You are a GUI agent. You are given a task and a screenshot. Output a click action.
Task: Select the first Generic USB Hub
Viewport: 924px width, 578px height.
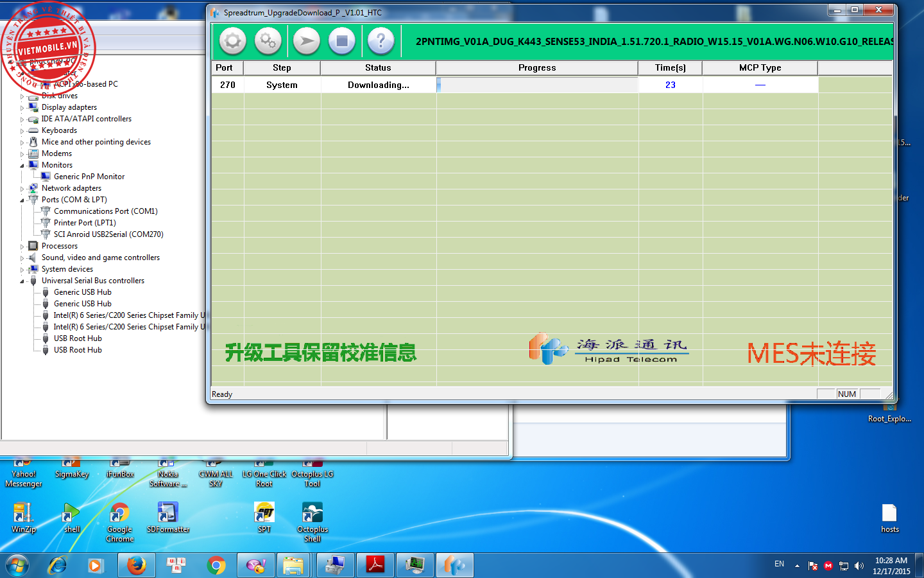(x=83, y=292)
